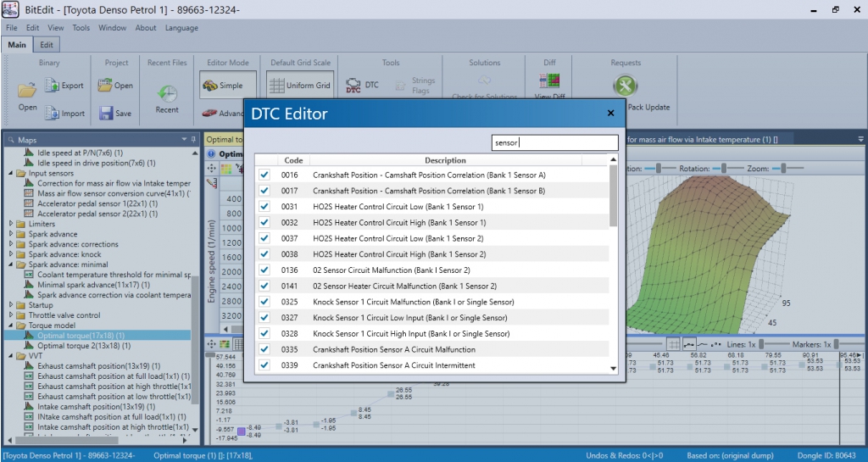868x462 pixels.
Task: Collapse the Input sensors folder
Action: (11, 173)
